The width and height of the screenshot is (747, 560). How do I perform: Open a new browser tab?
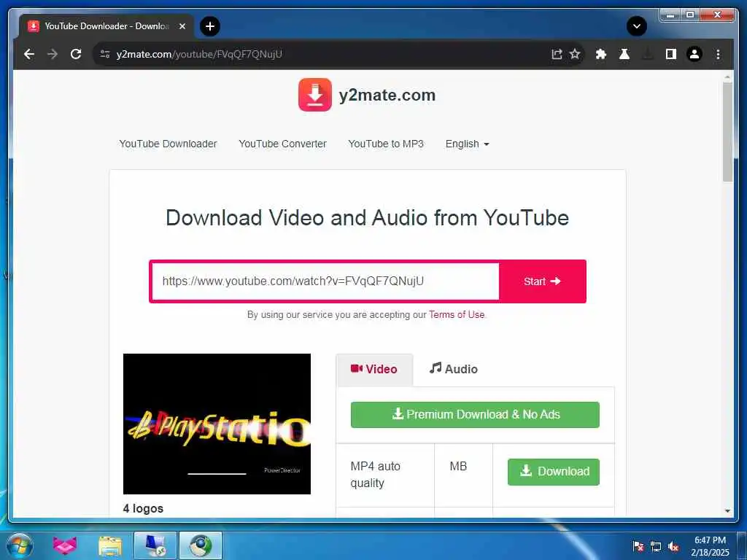click(209, 26)
